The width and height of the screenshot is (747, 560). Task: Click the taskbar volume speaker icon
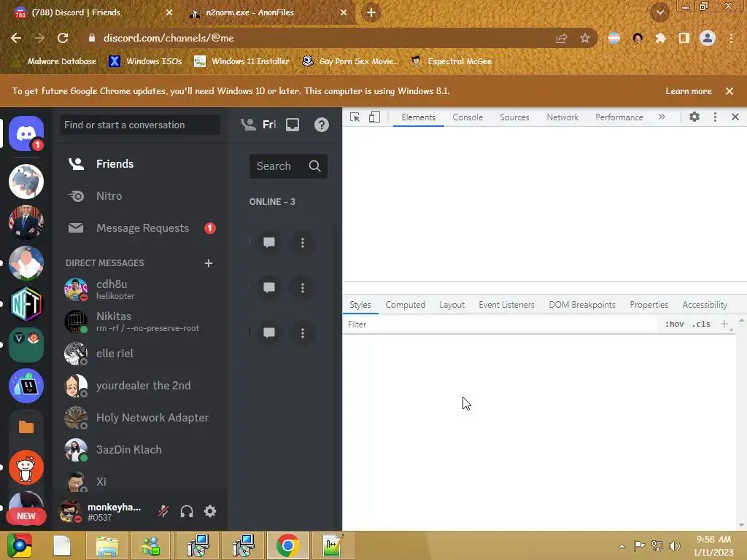(x=675, y=545)
